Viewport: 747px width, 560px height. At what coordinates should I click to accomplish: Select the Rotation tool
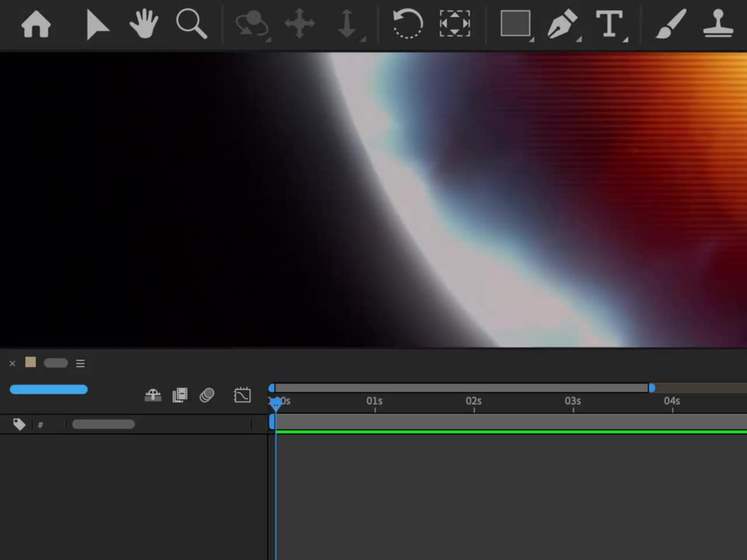click(407, 24)
